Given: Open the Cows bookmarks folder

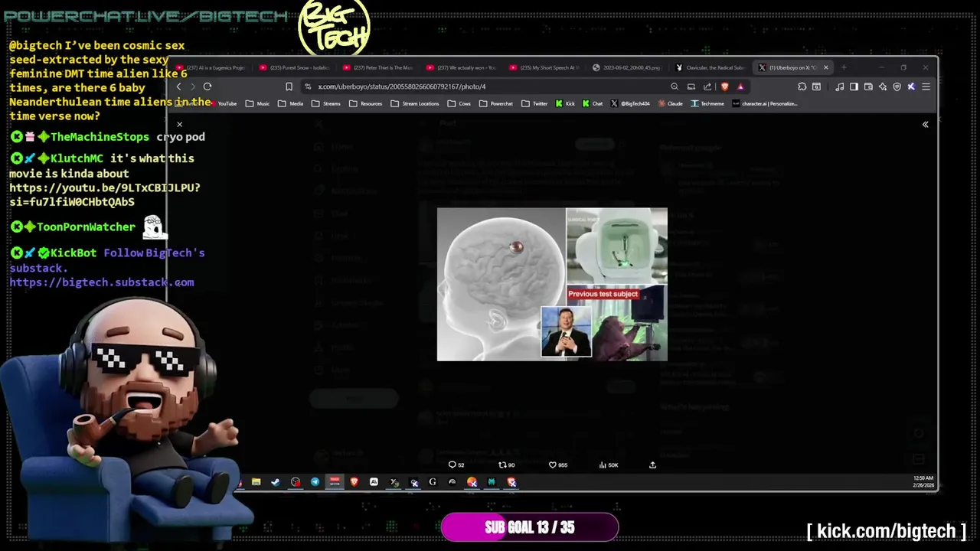Looking at the screenshot, I should [x=459, y=103].
